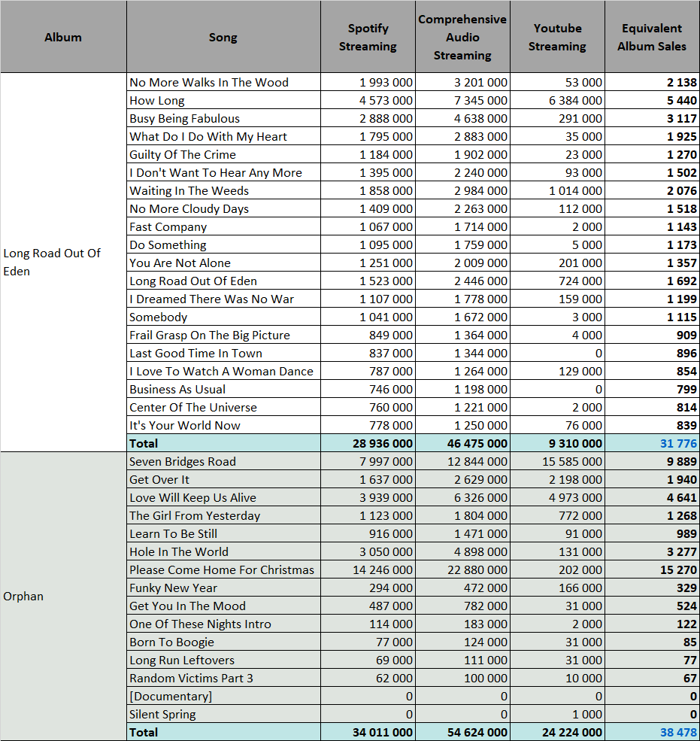This screenshot has width=700, height=741.
Task: Select Last Good Time In Town
Action: [223, 353]
